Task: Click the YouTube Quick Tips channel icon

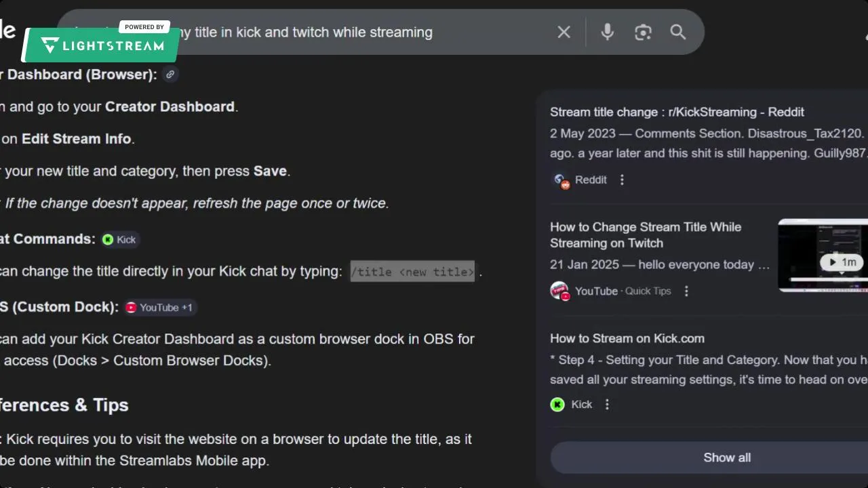Action: pyautogui.click(x=559, y=291)
